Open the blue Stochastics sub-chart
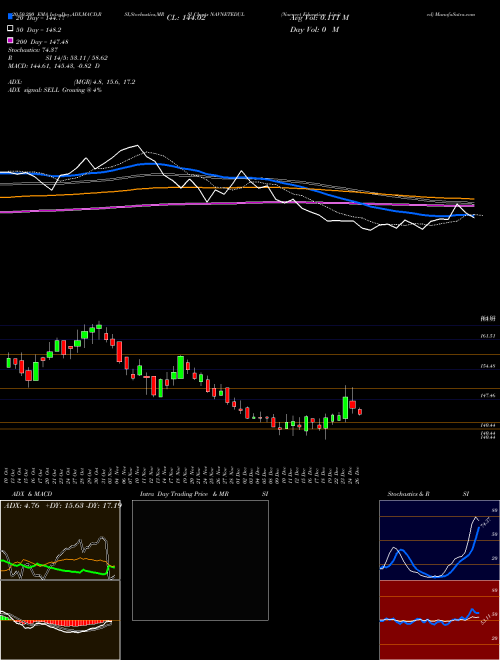 pyautogui.click(x=439, y=540)
